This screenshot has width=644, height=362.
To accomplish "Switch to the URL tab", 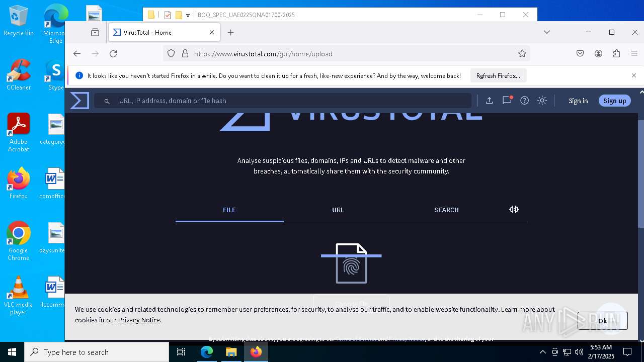I will click(338, 210).
